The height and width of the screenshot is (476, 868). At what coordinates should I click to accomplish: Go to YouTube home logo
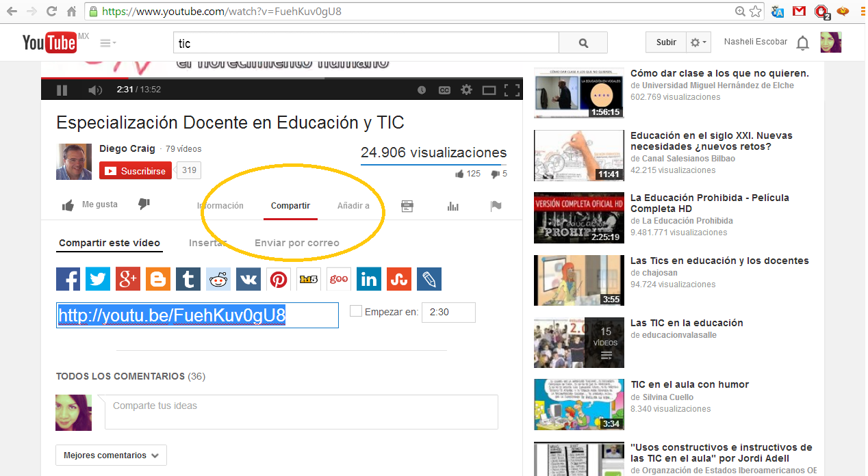49,42
